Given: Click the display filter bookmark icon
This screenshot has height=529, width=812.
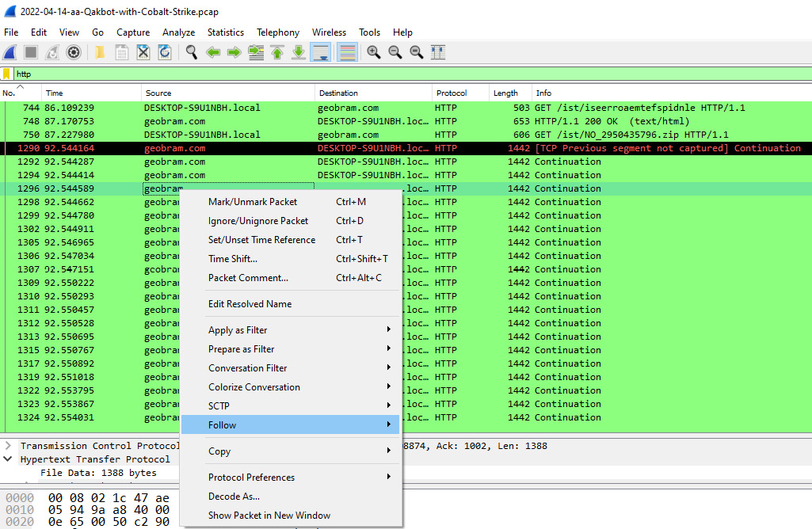Looking at the screenshot, I should (6, 74).
